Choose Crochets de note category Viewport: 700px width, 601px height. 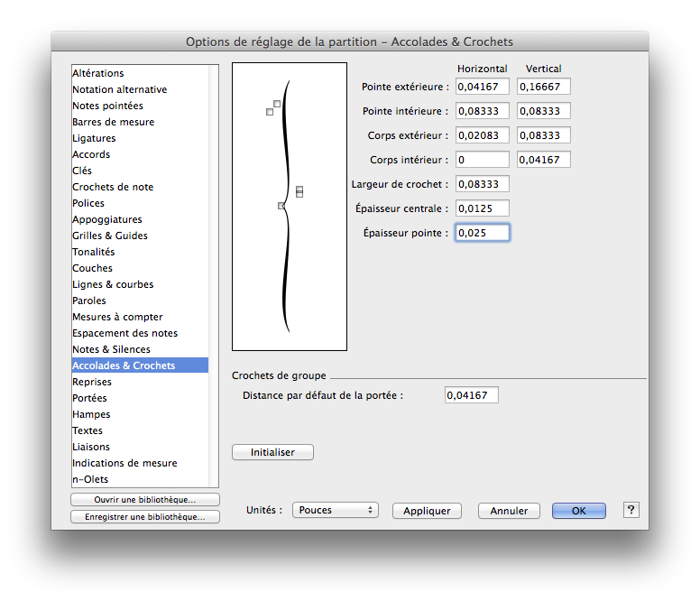click(113, 187)
